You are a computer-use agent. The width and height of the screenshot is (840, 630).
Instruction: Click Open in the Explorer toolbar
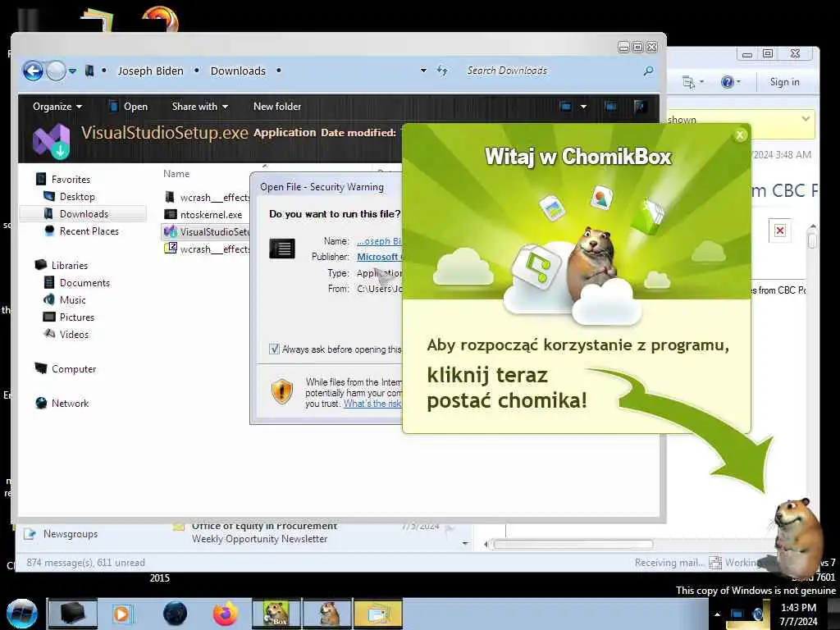coord(128,107)
